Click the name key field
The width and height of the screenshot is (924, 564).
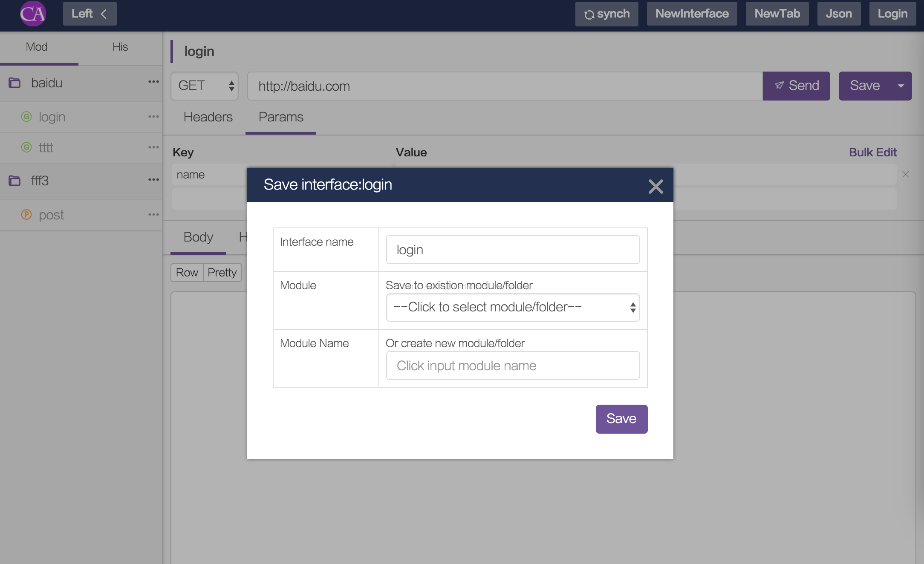[x=210, y=175]
